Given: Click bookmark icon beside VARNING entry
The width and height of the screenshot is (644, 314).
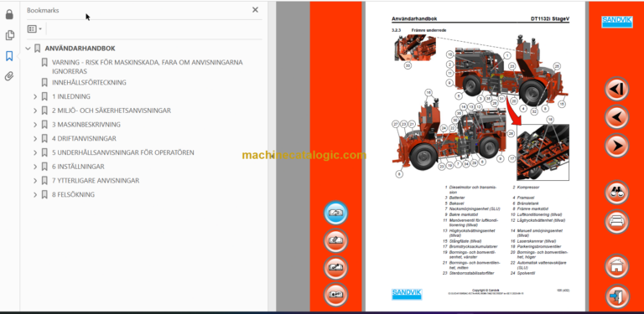Looking at the screenshot, I should [44, 63].
